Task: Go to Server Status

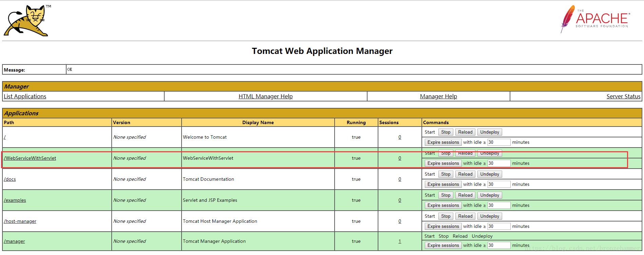Action: tap(623, 96)
